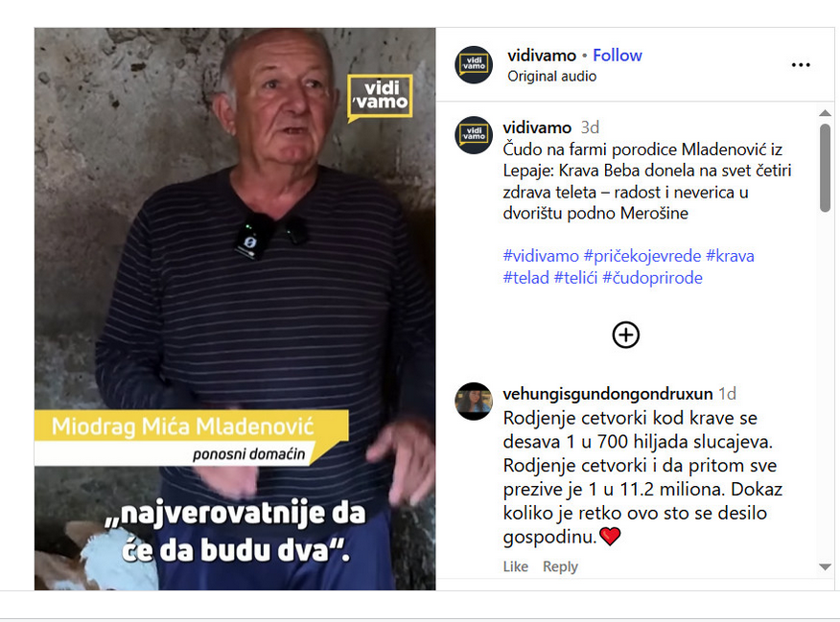Click the vidi vamo logo on the video

tap(381, 97)
